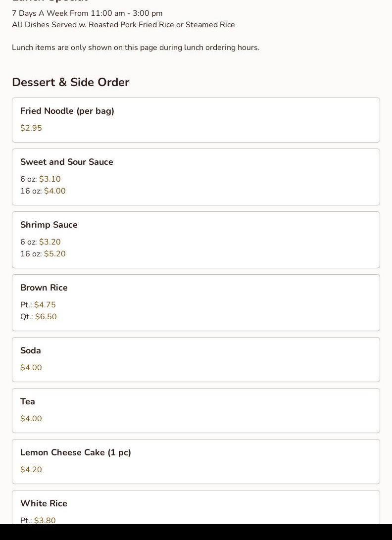
Task: Select the White Rice item title
Action: (x=44, y=504)
